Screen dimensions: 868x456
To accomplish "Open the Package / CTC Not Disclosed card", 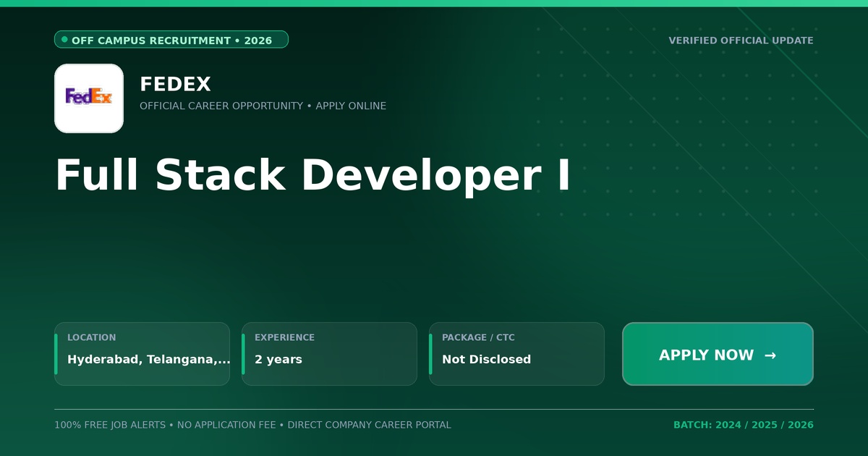I will (x=516, y=354).
